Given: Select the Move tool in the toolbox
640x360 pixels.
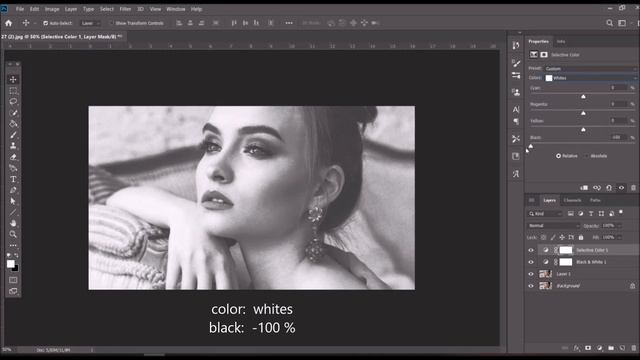Looking at the screenshot, I should tap(13, 80).
